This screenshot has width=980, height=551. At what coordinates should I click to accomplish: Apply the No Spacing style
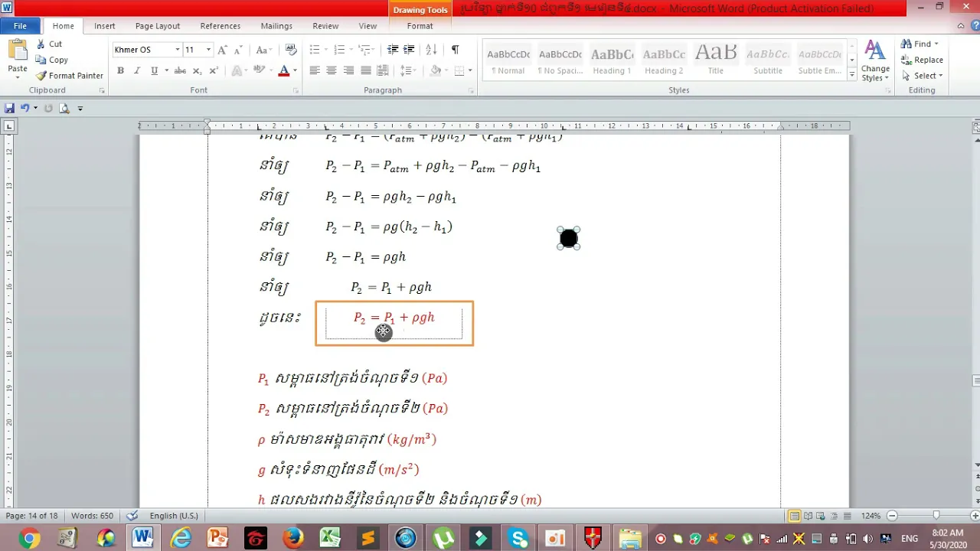[560, 60]
